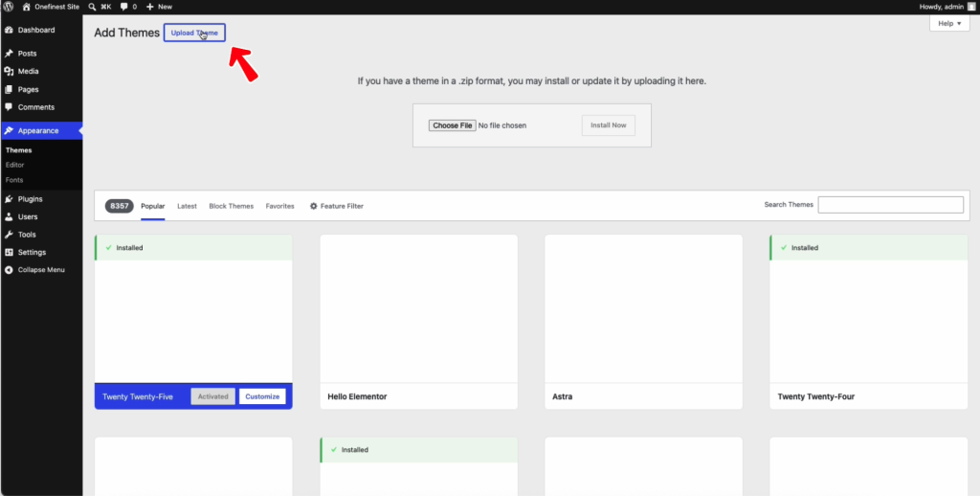This screenshot has height=496, width=980.
Task: Click the admin avatar icon
Action: (x=970, y=7)
